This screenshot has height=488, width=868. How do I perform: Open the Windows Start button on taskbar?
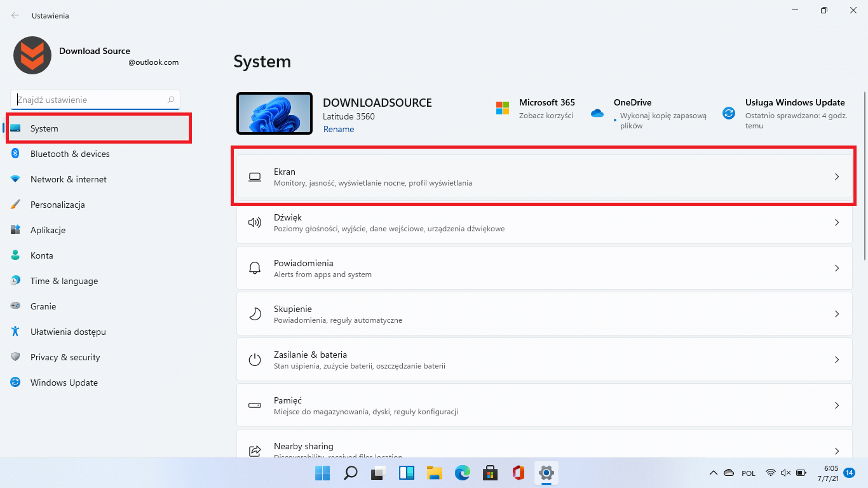[x=323, y=473]
